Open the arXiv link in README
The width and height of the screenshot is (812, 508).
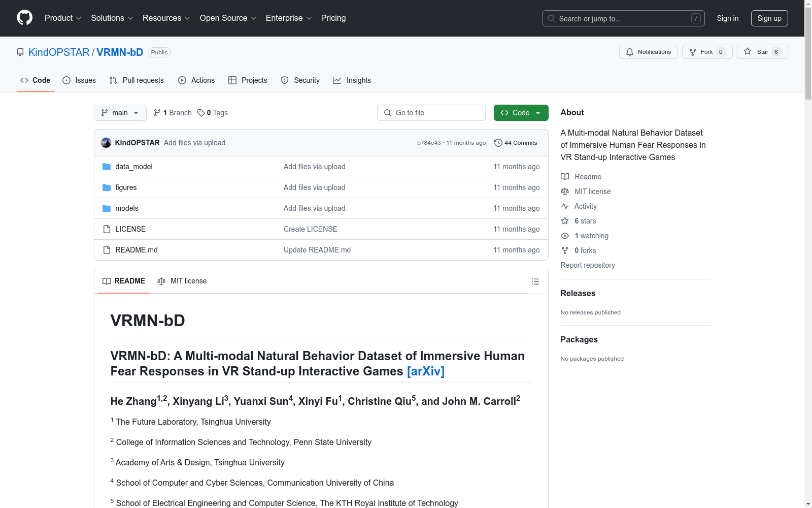tap(426, 371)
